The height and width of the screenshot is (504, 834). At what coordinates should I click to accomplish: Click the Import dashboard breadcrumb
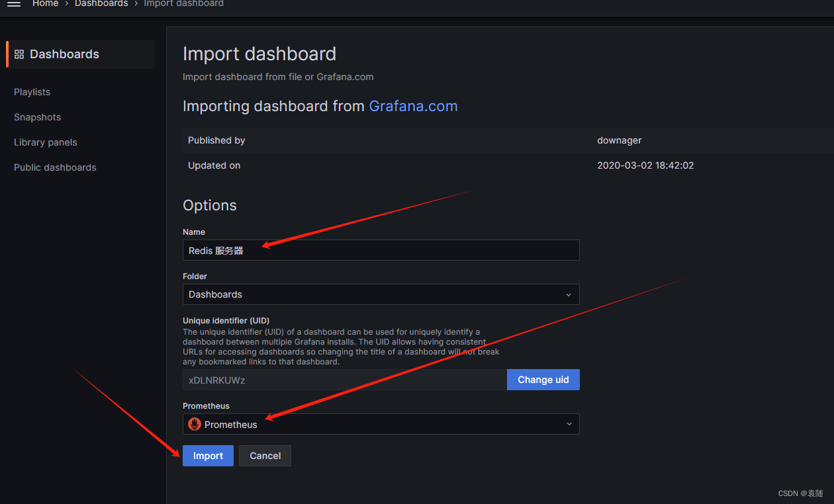point(183,4)
